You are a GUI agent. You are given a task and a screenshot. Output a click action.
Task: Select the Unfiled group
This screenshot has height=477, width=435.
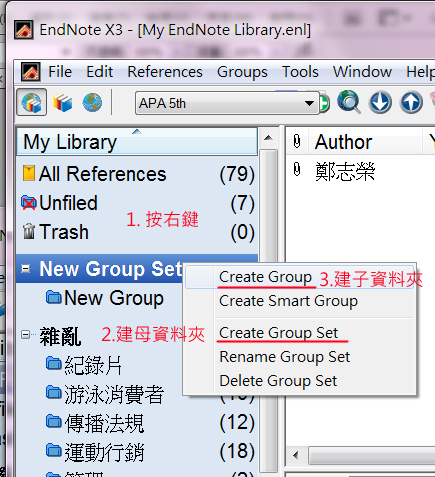click(137, 203)
